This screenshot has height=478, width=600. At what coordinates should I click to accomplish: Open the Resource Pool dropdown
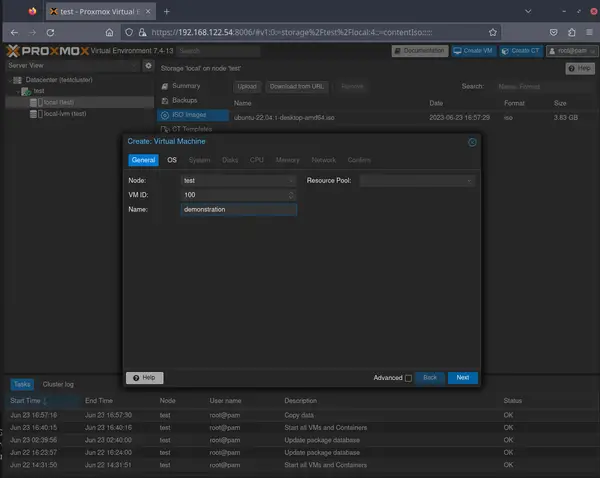[470, 181]
